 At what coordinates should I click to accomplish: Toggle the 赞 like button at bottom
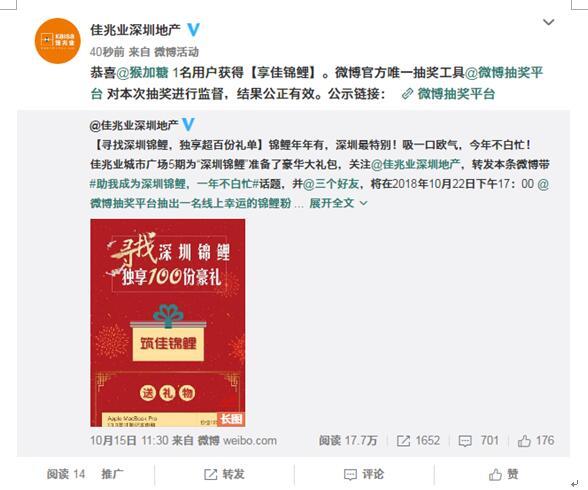tap(504, 475)
